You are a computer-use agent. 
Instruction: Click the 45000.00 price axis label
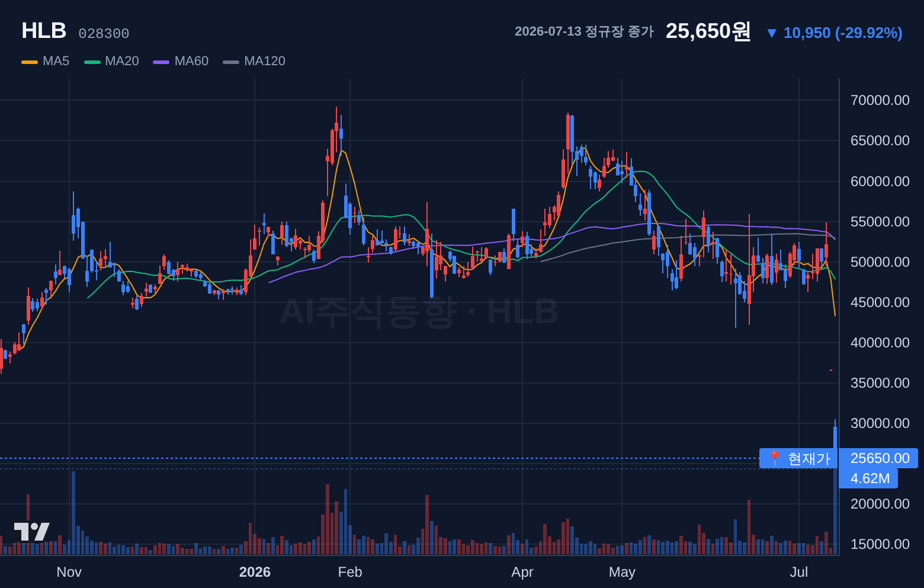click(x=880, y=302)
